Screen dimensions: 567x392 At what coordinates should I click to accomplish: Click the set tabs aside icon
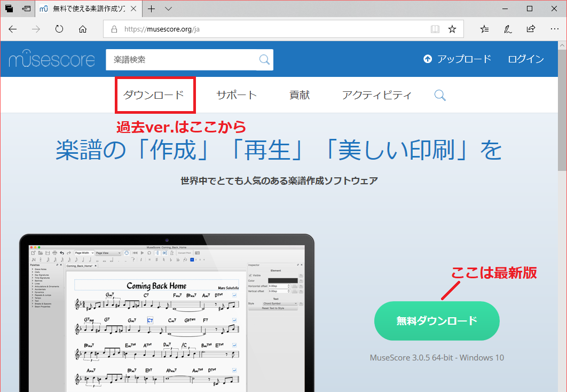pyautogui.click(x=26, y=9)
